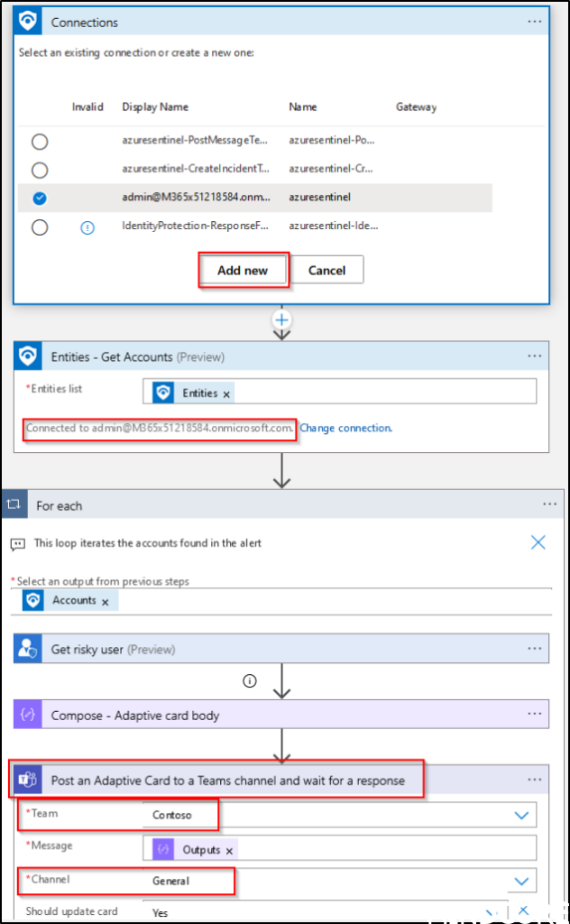Click the Get risky user action icon
Image resolution: width=570 pixels, height=924 pixels.
click(27, 649)
